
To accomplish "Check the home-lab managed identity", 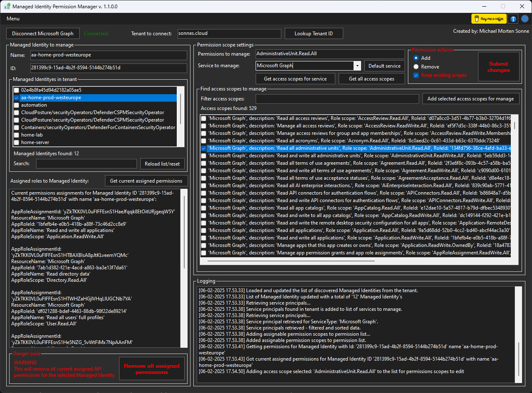I will click(16, 135).
